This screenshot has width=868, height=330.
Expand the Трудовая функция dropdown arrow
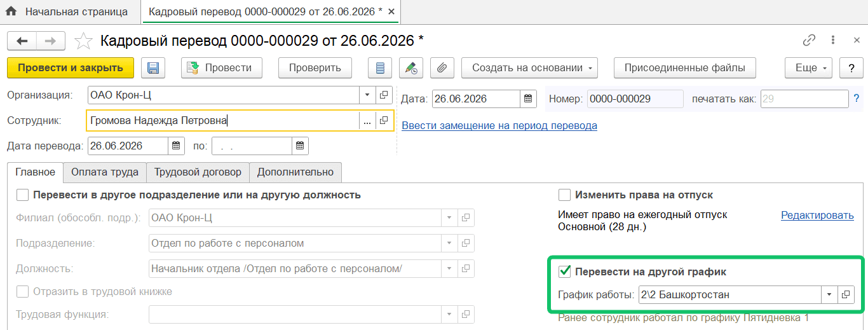449,314
